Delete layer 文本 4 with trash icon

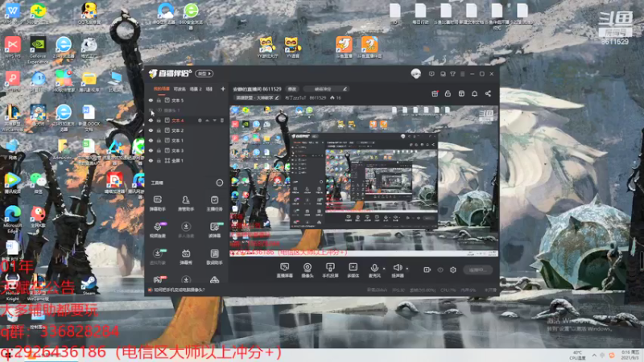(x=222, y=120)
